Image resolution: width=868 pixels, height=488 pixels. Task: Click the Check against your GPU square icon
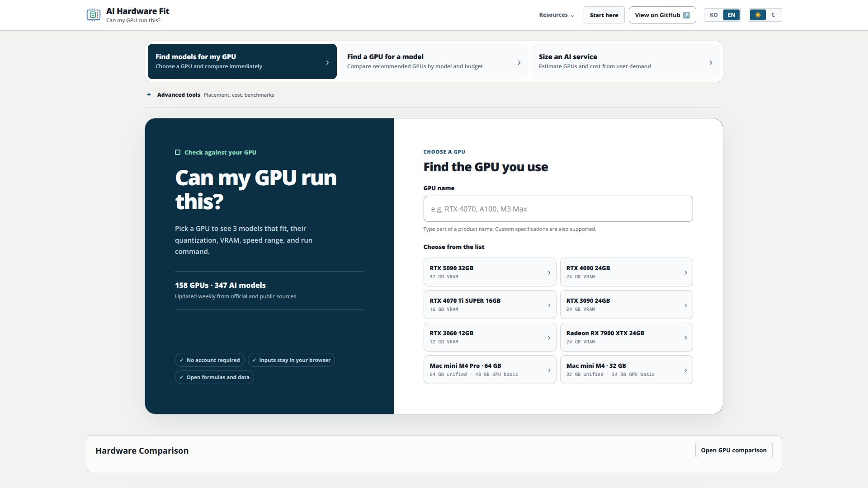178,152
